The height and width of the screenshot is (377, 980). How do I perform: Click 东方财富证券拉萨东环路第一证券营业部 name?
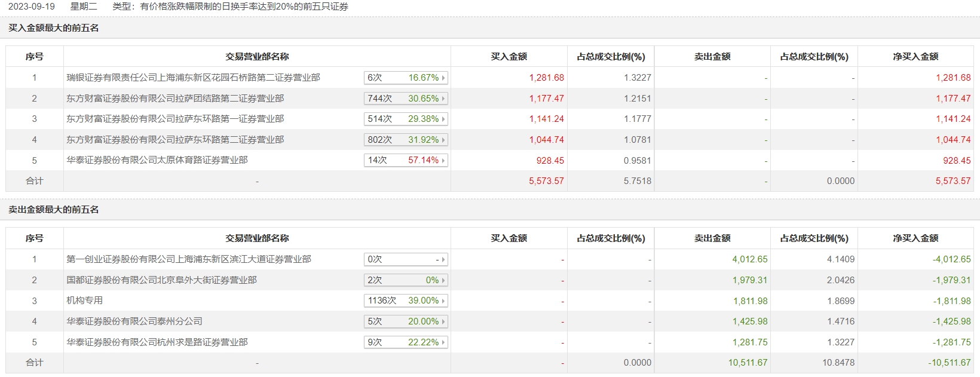coord(175,119)
